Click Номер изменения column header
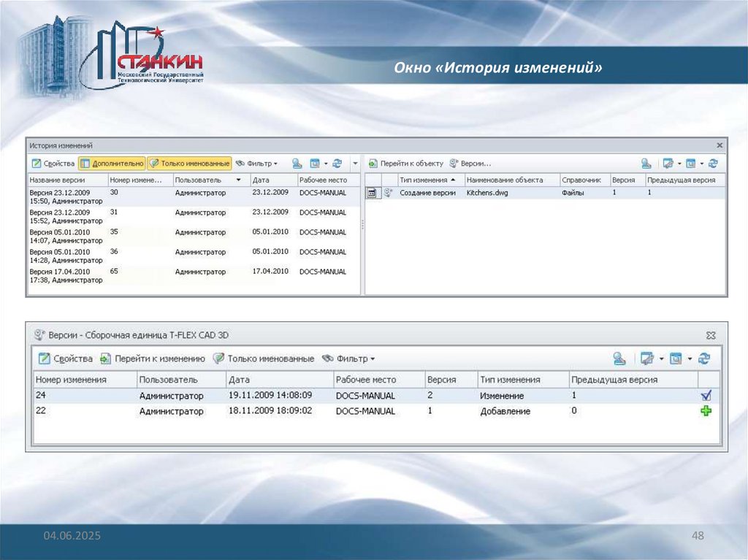748x560 pixels. 85,380
